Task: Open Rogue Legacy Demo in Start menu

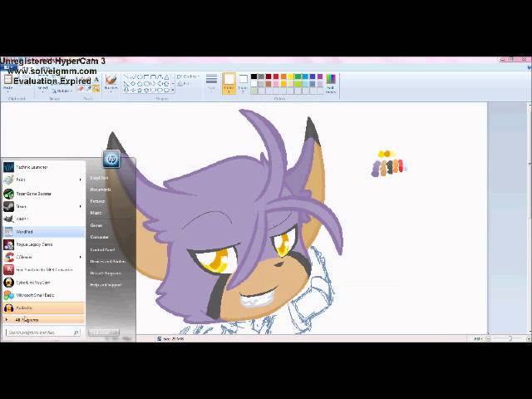Action: pyautogui.click(x=43, y=244)
